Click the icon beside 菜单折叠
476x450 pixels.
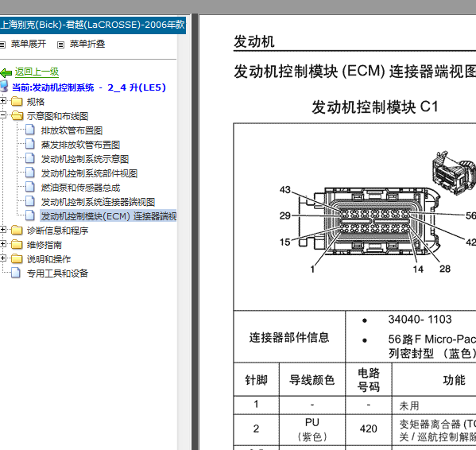[60, 45]
